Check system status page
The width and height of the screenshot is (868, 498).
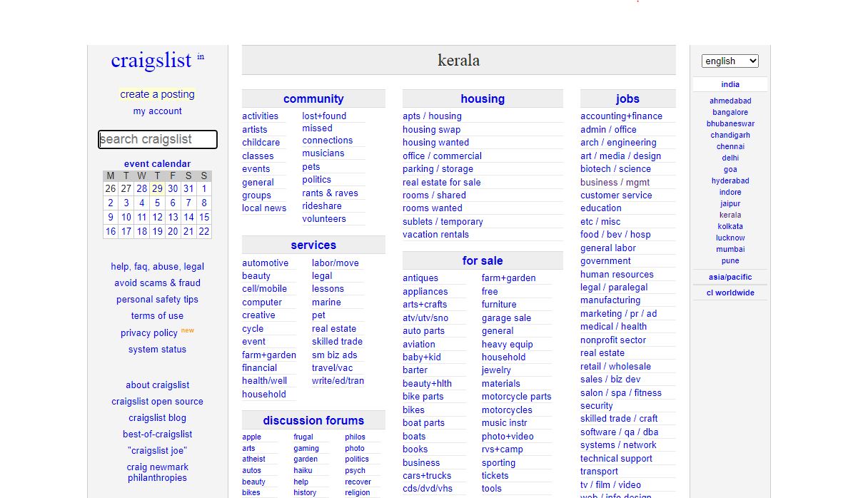157,350
